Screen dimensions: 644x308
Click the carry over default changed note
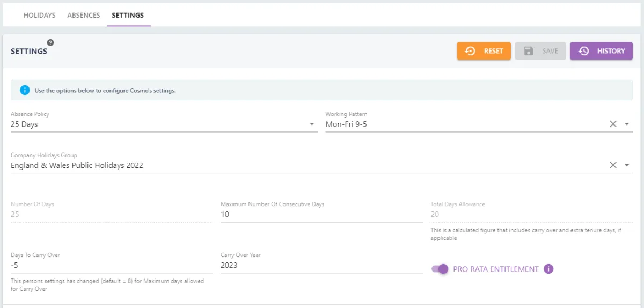107,285
